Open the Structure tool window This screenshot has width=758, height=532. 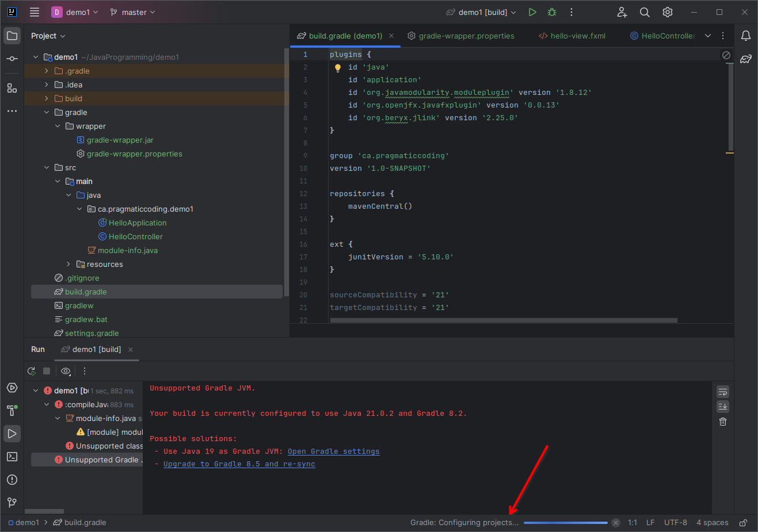(x=12, y=88)
